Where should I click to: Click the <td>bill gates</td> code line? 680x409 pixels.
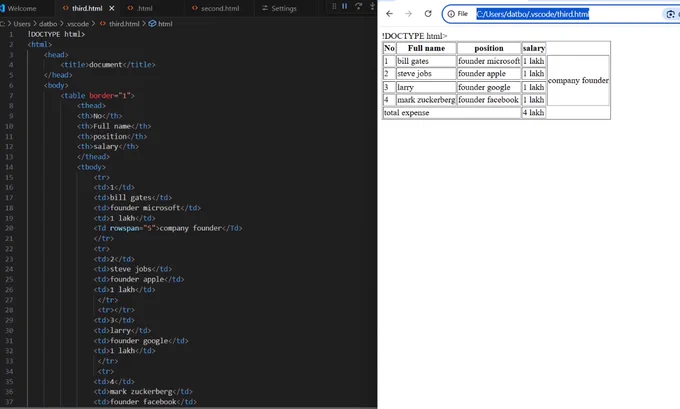tap(133, 197)
